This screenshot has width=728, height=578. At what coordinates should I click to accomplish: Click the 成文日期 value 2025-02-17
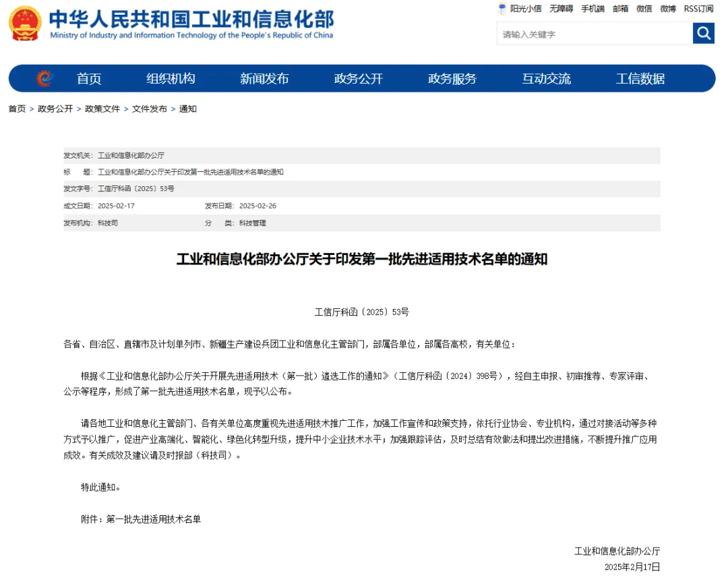tap(116, 206)
